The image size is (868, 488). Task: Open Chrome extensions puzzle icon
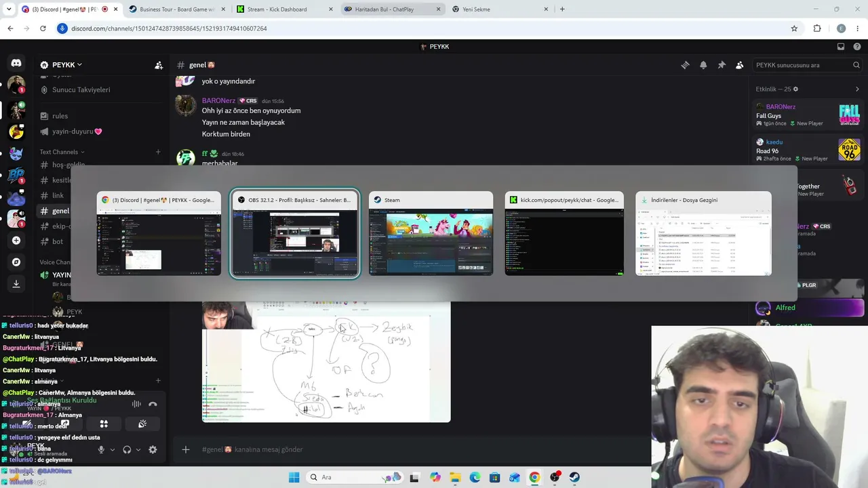pyautogui.click(x=817, y=28)
